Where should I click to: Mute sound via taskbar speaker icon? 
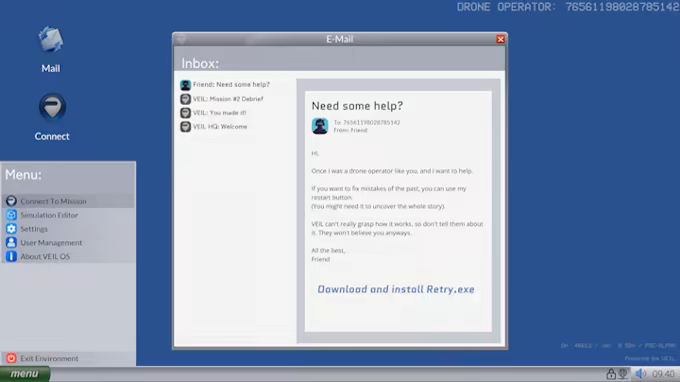coord(641,373)
